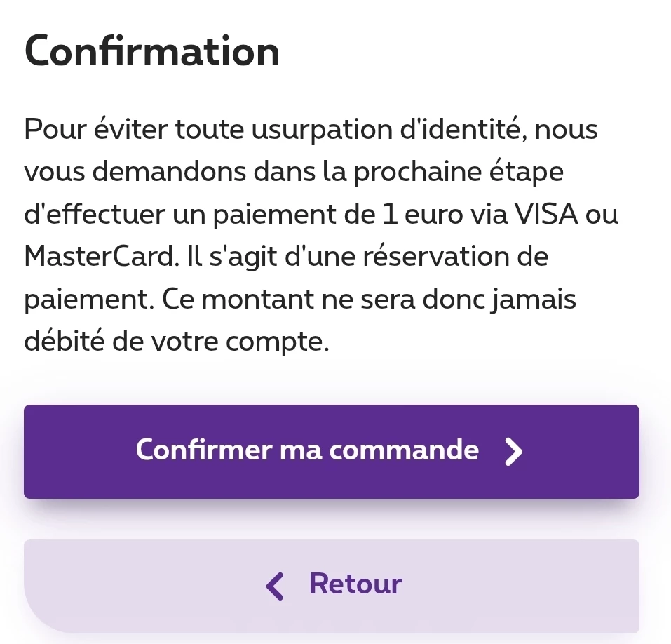Click "débité de votre compte" in the last line
This screenshot has width=671, height=644.
coord(176,342)
